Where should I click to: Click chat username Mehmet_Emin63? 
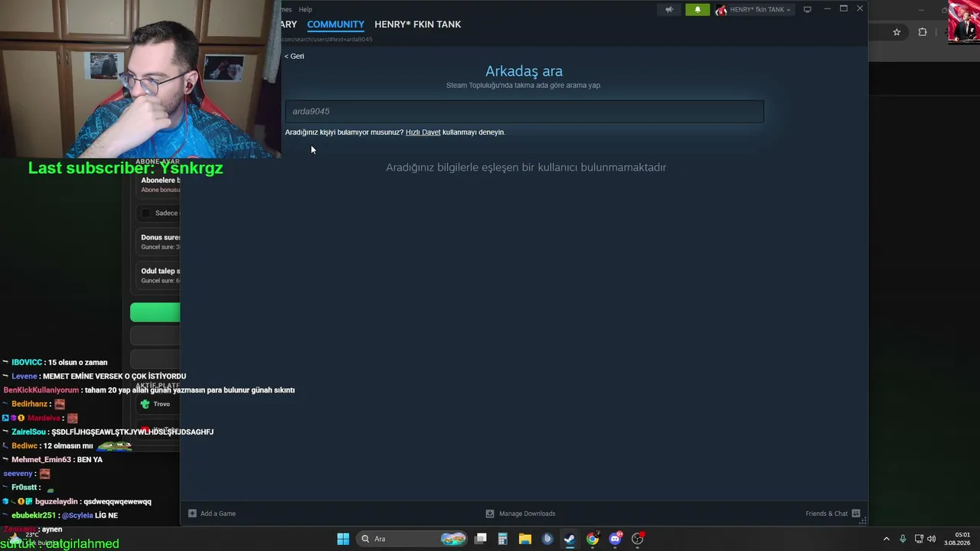(x=41, y=460)
